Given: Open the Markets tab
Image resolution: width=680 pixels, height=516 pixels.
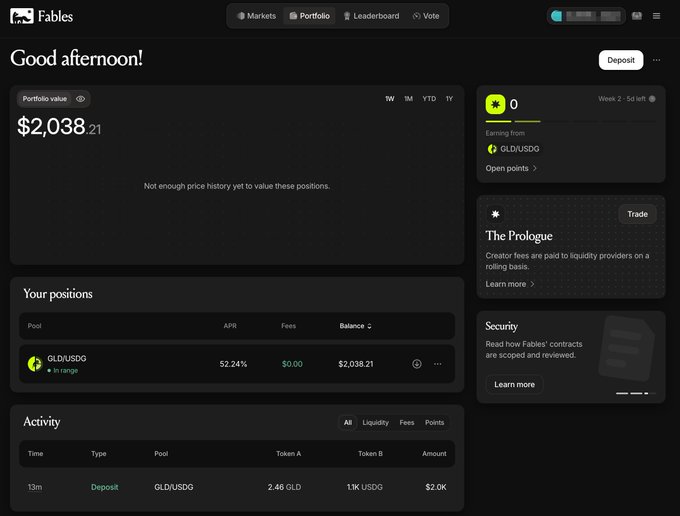Looking at the screenshot, I should point(256,16).
